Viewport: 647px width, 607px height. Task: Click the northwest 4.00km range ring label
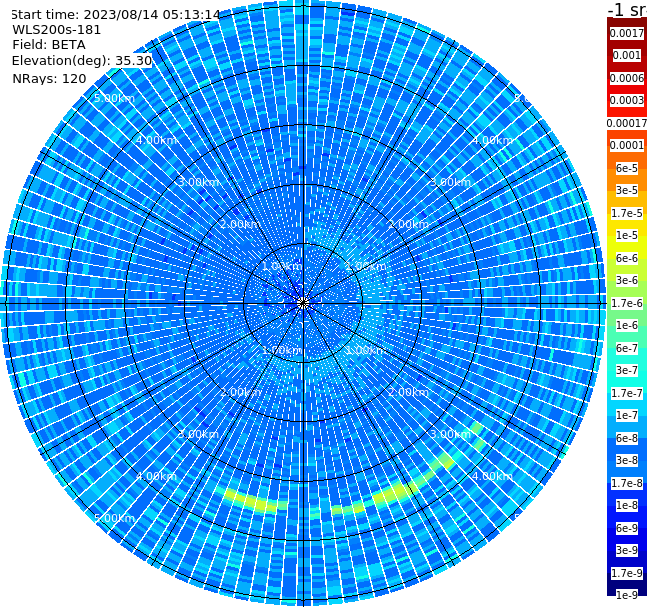(x=156, y=140)
